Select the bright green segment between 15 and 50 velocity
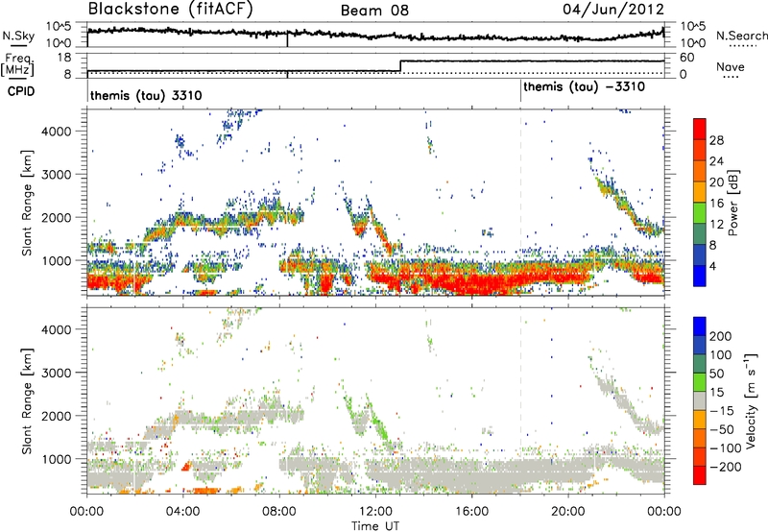 [700, 382]
